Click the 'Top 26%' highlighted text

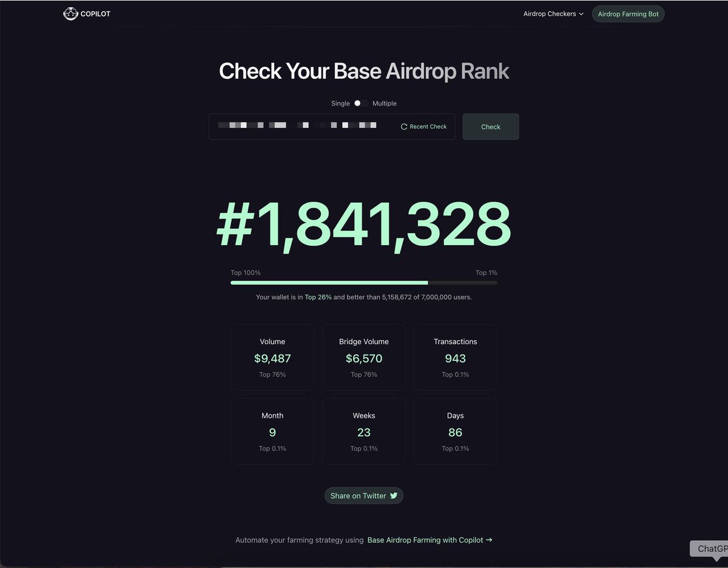(318, 297)
